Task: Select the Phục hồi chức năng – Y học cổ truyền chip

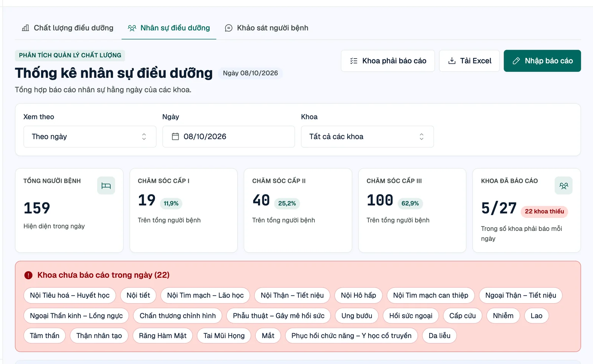Action: coord(351,336)
